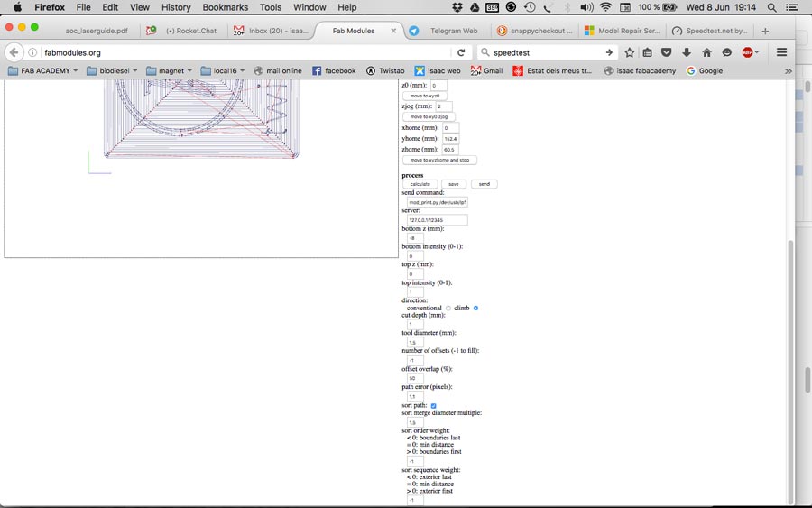The height and width of the screenshot is (508, 812).
Task: Switch to the Model Repair Service tab
Action: [x=623, y=31]
